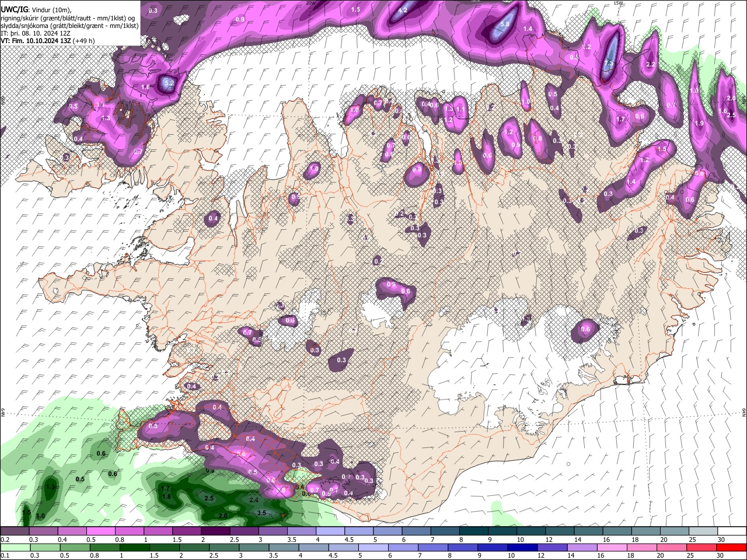Viewport: 747px width, 560px height.
Task: Click the 'VT: Fim. 10.10.2024 13Z (+49 h)' line
Action: point(48,41)
